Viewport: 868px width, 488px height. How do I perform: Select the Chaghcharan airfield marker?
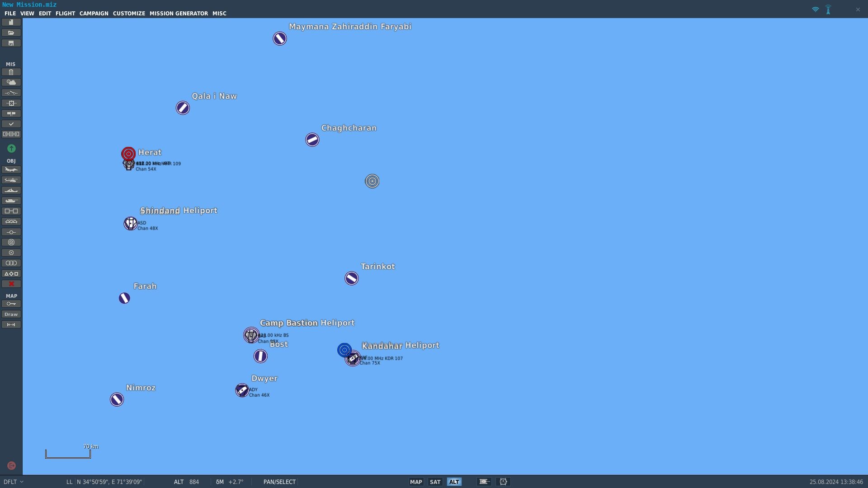[312, 140]
